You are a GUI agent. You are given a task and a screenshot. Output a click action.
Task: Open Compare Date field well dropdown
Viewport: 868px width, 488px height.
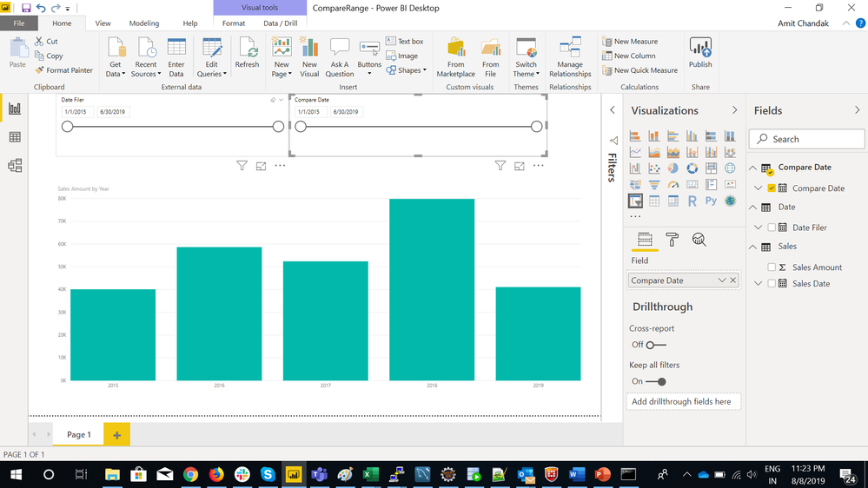722,280
